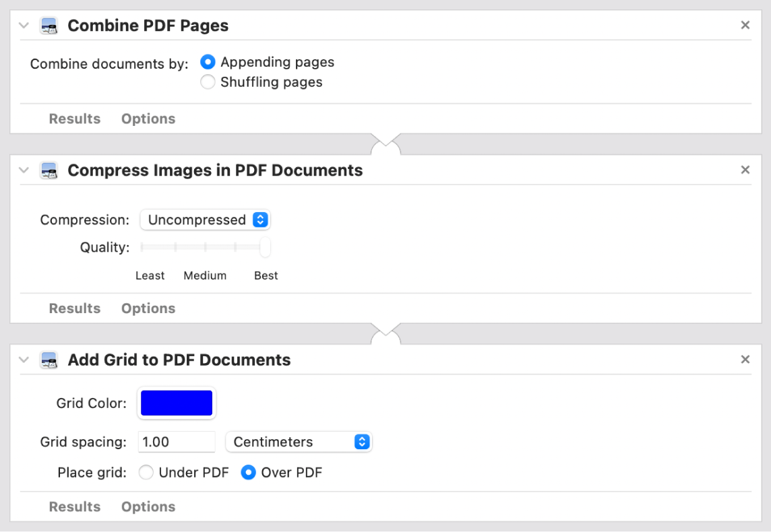Open the Compression dropdown
Screen dimensions: 771x532
click(205, 220)
